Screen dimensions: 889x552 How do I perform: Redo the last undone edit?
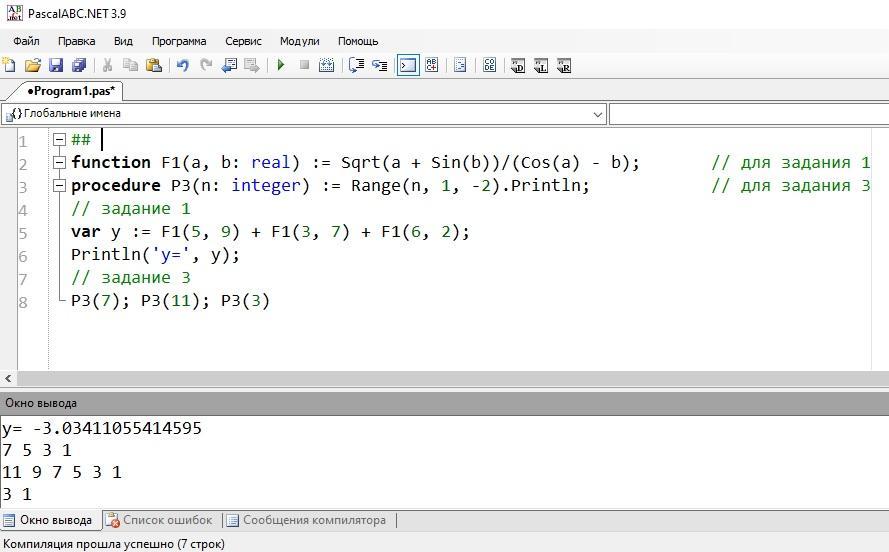point(206,65)
